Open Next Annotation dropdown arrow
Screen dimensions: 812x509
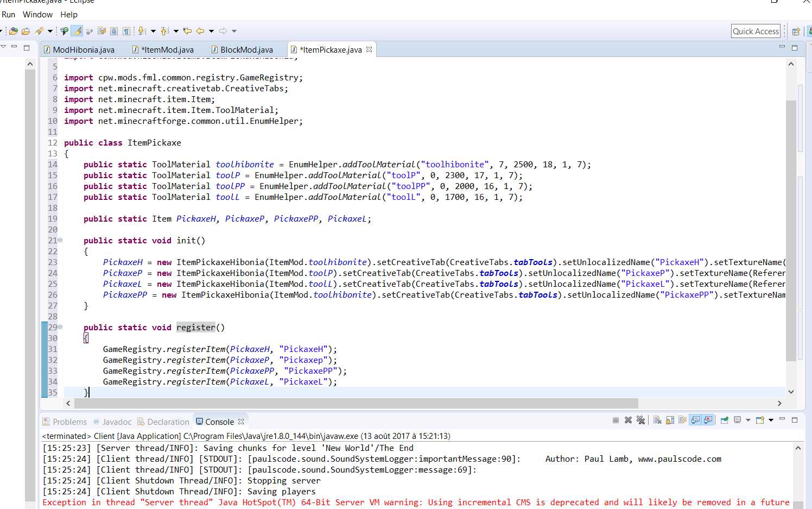pyautogui.click(x=153, y=31)
